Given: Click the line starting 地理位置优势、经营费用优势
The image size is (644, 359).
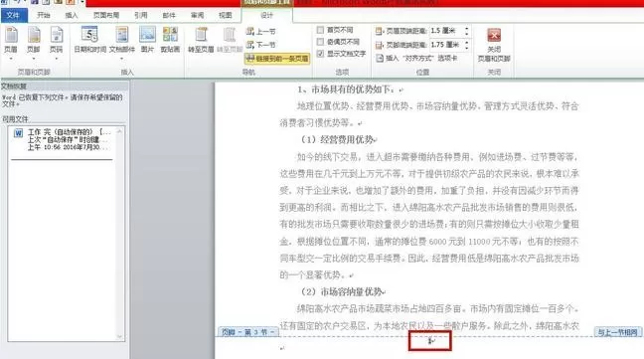Looking at the screenshot, I should (438, 106).
